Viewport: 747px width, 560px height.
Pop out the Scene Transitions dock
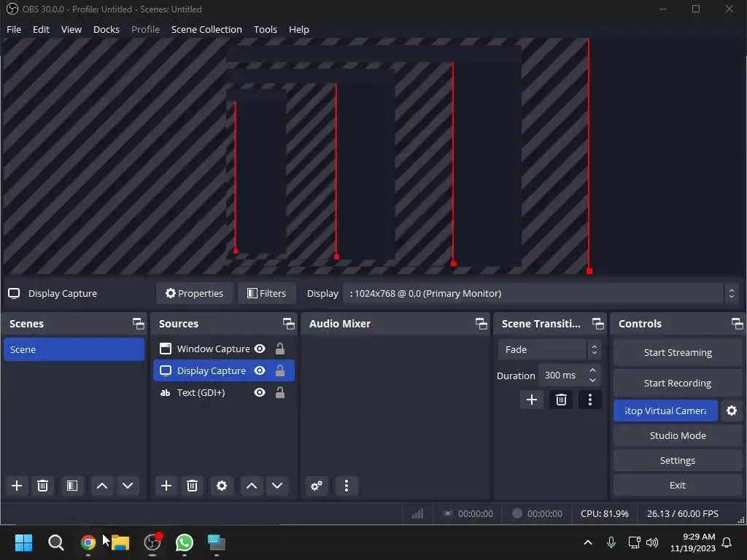point(598,324)
